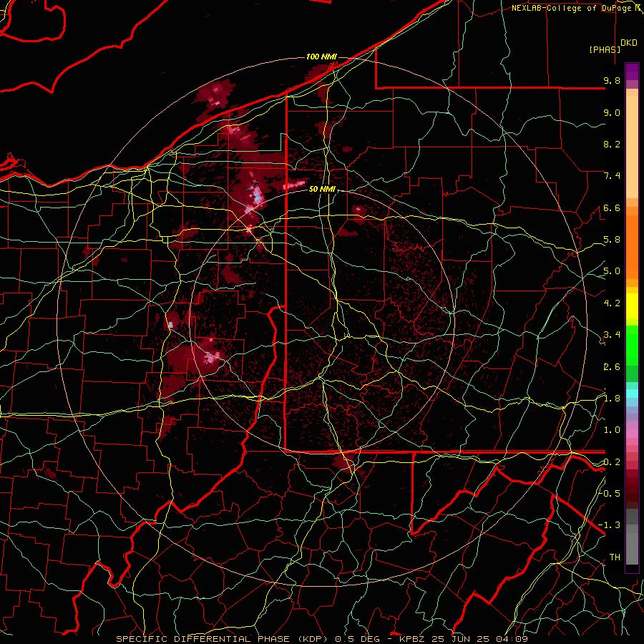Click the pink segment of the color bar

pos(632,434)
